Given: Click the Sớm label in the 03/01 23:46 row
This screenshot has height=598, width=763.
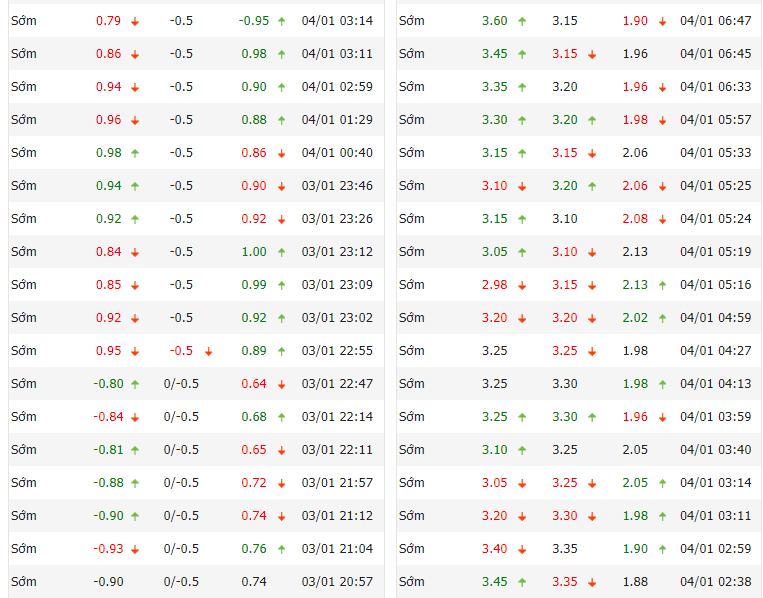Looking at the screenshot, I should [x=24, y=186].
